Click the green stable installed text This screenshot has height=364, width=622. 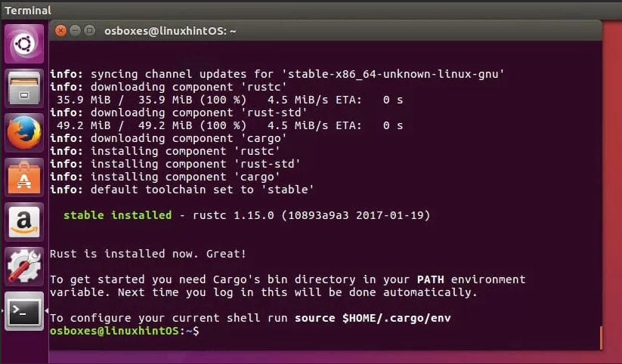[x=117, y=215]
